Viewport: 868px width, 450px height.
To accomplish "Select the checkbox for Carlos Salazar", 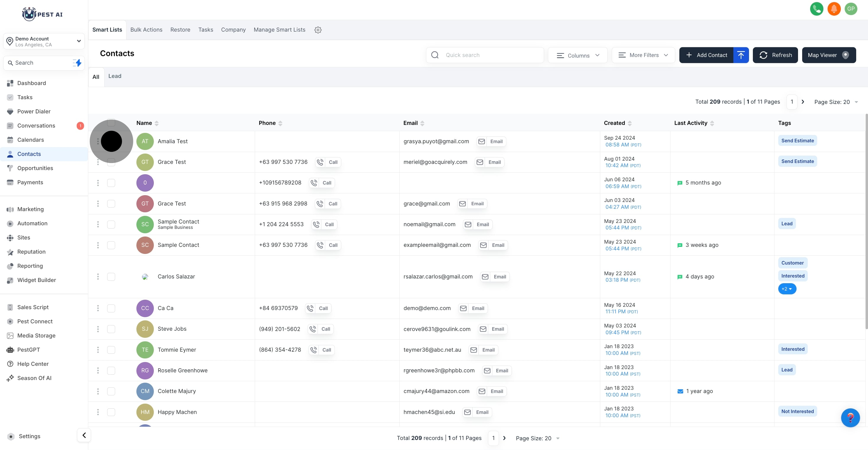I will tap(111, 277).
